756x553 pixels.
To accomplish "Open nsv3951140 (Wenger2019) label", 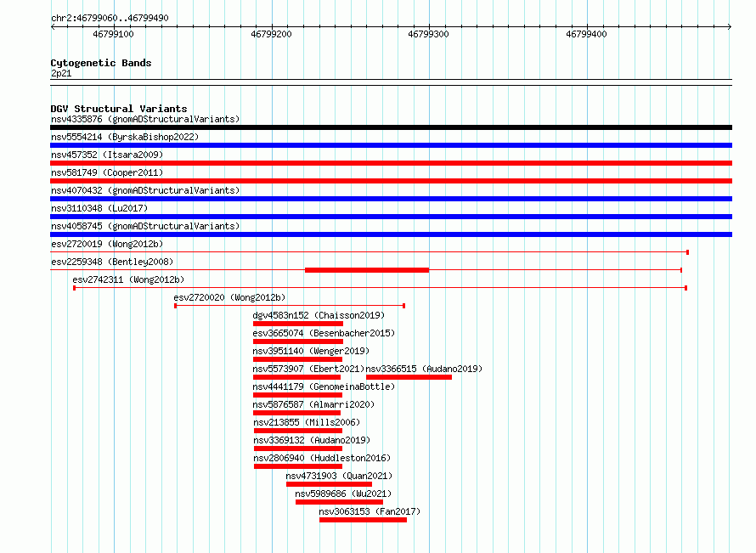I will (311, 351).
